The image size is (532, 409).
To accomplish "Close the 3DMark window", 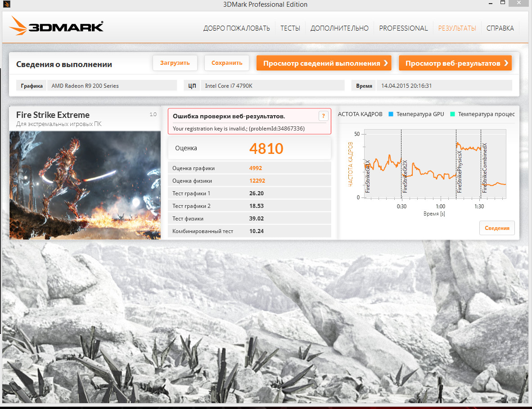I will pos(519,3).
